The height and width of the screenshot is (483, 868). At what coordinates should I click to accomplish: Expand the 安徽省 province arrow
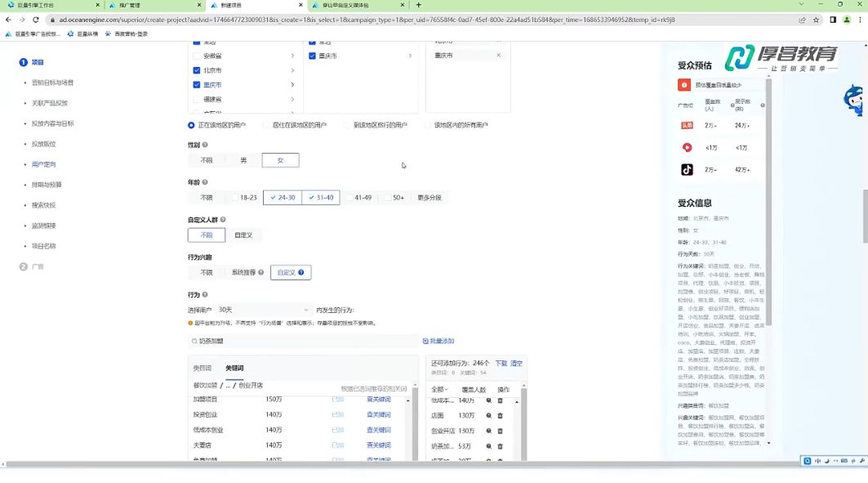pyautogui.click(x=292, y=56)
